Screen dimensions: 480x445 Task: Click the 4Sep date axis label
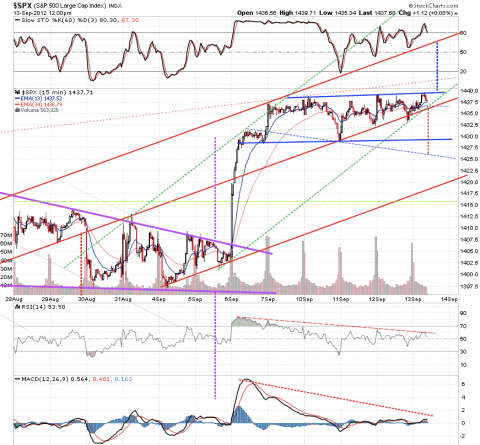click(x=159, y=299)
